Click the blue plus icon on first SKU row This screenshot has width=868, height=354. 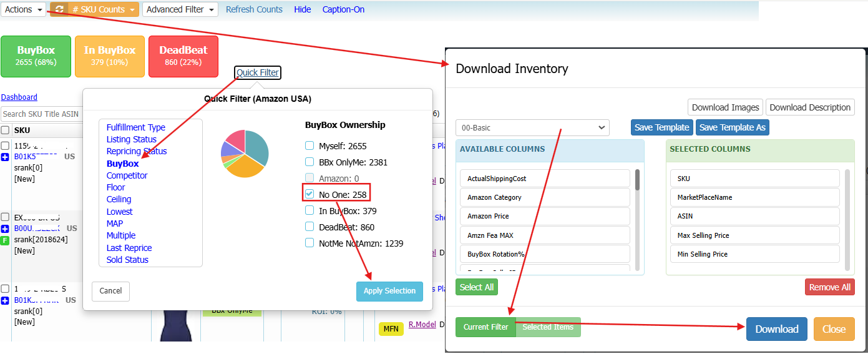(5, 157)
